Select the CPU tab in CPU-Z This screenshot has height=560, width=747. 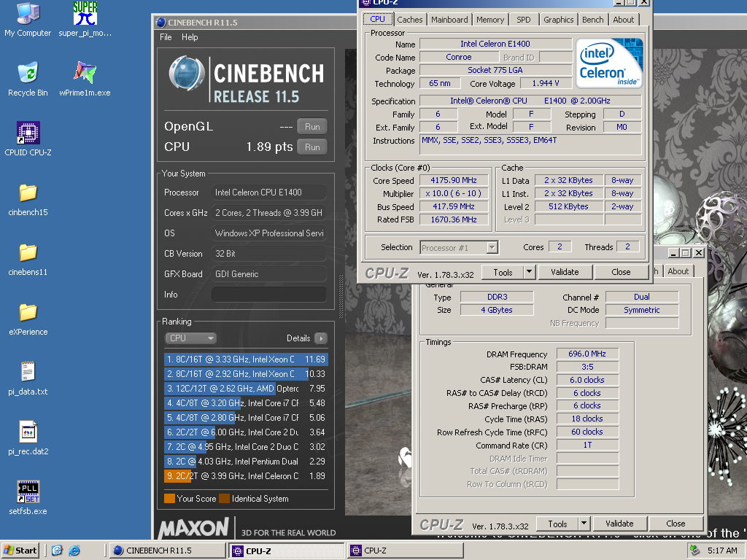point(377,19)
